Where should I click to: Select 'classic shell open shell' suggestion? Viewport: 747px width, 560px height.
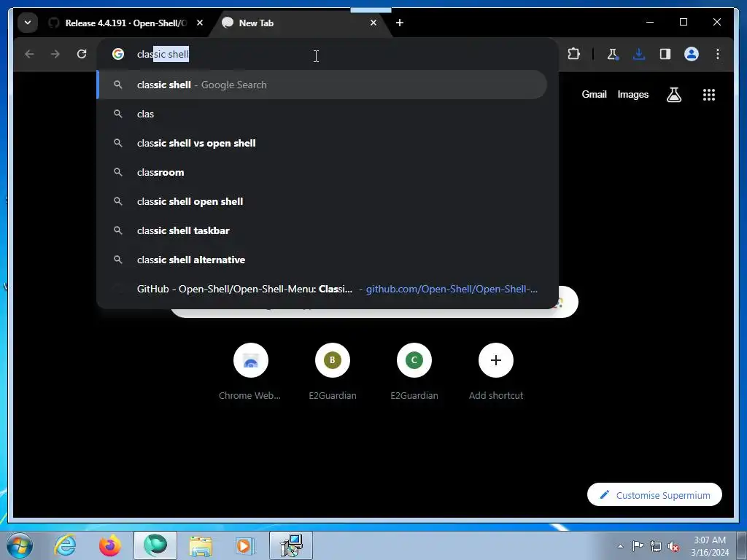[322, 201]
